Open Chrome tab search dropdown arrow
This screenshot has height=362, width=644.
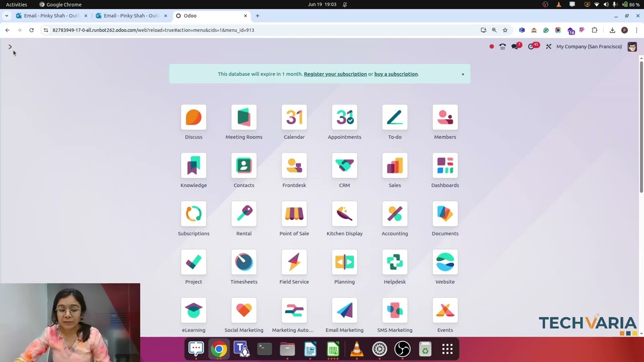(x=6, y=16)
